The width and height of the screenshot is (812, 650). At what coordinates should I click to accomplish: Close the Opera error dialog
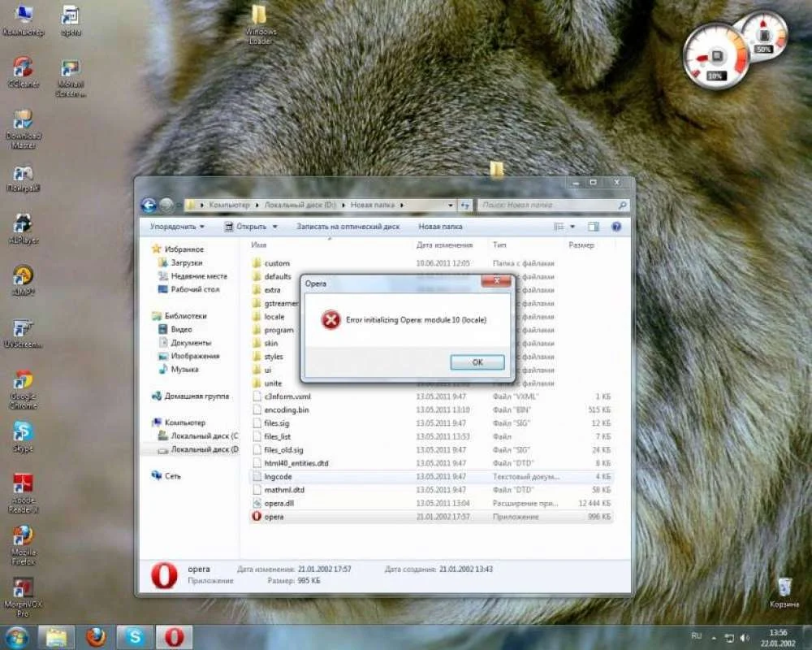click(x=496, y=281)
